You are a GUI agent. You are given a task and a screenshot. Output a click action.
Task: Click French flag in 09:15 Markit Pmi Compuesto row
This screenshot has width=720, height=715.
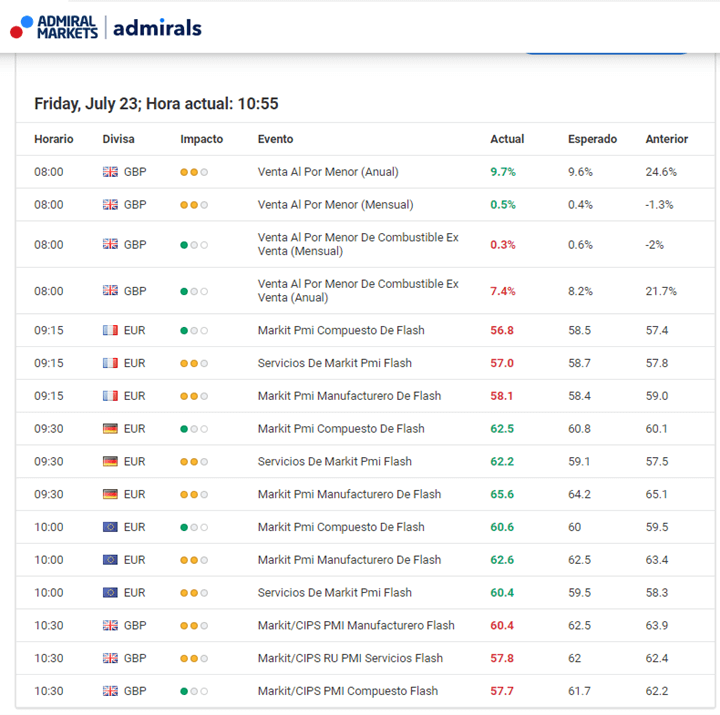110,330
